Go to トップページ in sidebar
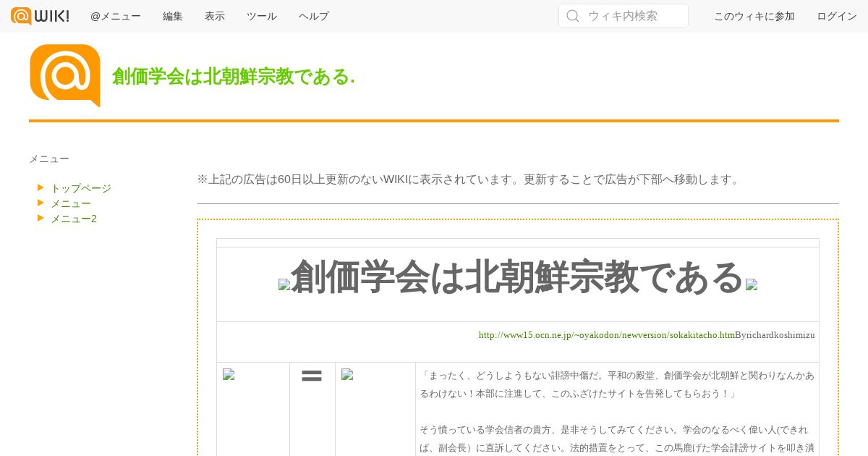 point(81,188)
